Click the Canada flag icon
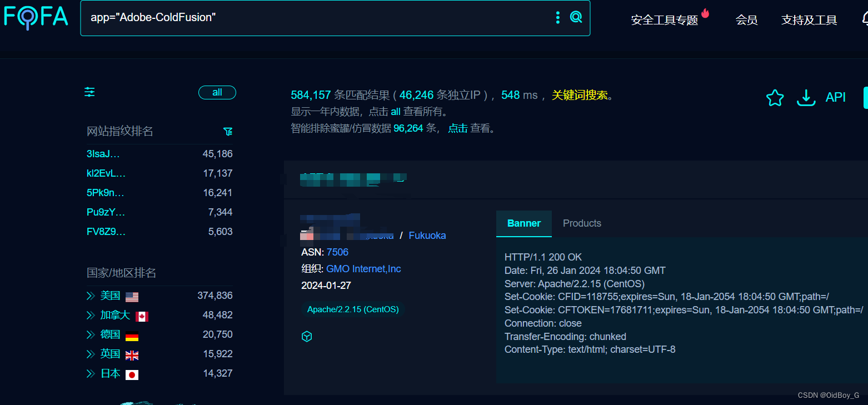 point(142,316)
